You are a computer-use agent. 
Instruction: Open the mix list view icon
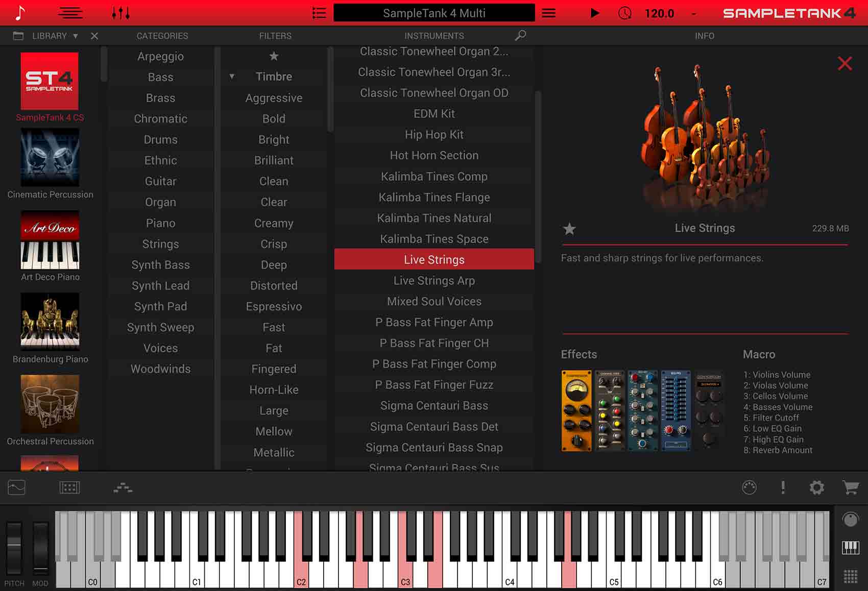tap(70, 13)
